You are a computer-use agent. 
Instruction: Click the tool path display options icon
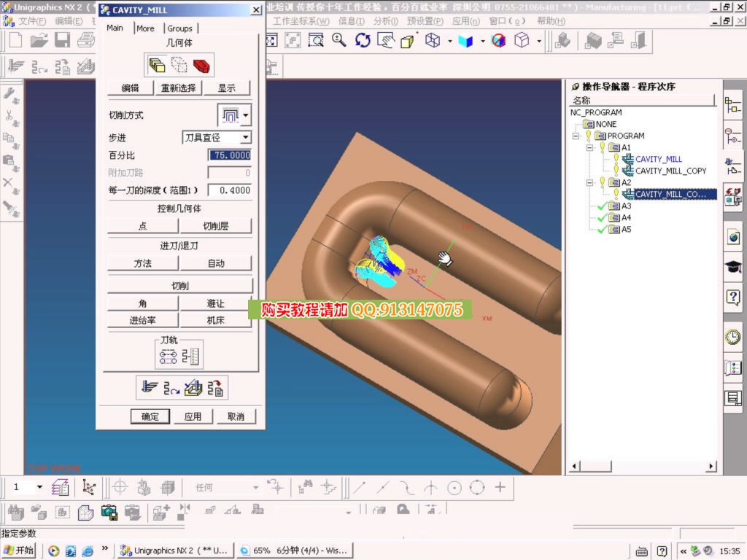(x=169, y=357)
